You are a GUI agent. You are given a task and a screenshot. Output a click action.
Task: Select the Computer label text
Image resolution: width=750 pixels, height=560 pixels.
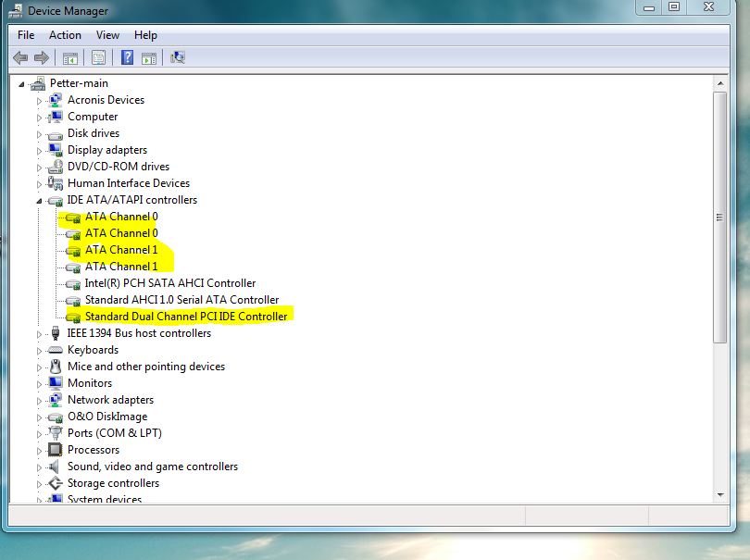click(x=93, y=117)
